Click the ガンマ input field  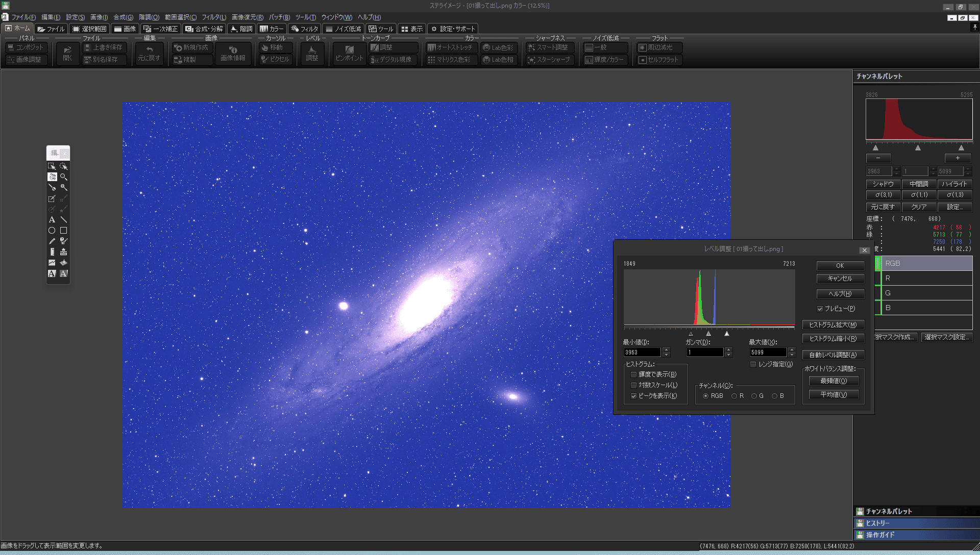(705, 352)
